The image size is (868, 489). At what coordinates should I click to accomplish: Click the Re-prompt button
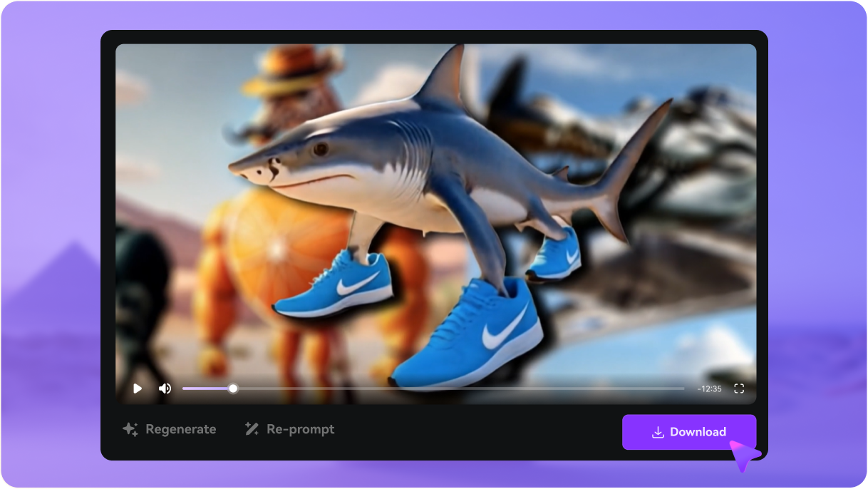point(289,429)
